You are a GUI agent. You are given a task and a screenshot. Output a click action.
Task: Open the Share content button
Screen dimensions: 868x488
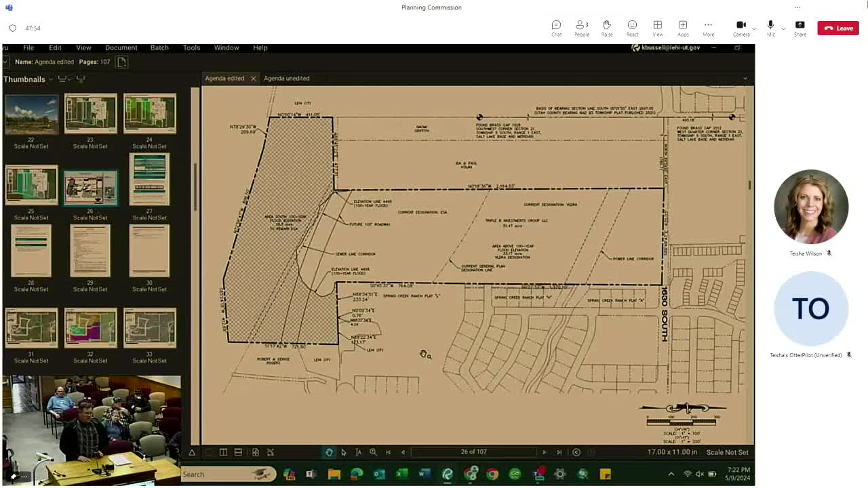click(x=800, y=28)
